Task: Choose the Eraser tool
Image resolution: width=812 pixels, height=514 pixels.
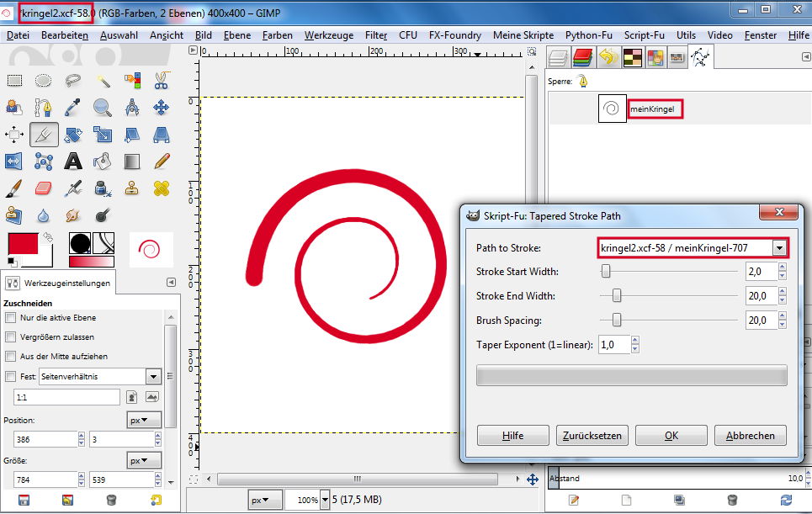Action: [x=44, y=188]
